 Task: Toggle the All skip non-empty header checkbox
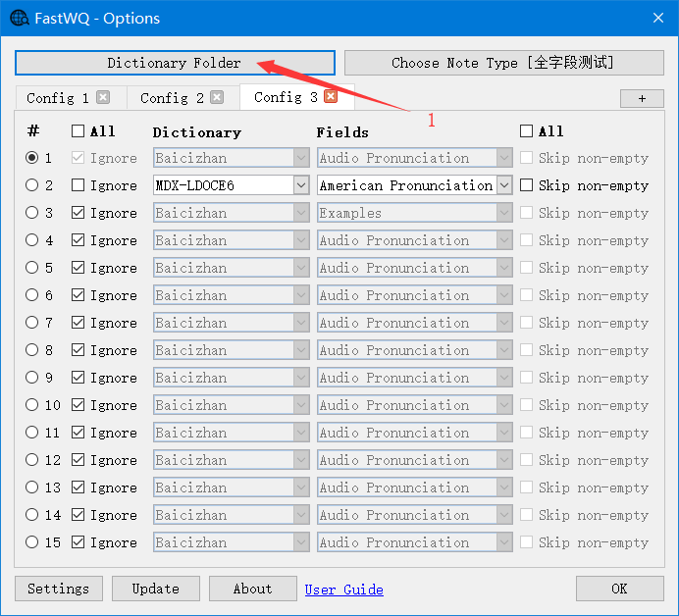click(x=527, y=131)
